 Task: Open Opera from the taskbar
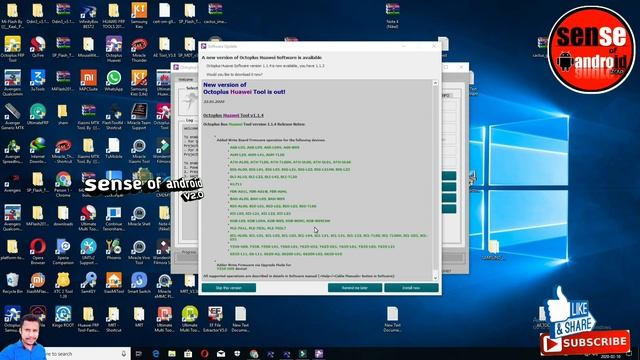coord(204,353)
